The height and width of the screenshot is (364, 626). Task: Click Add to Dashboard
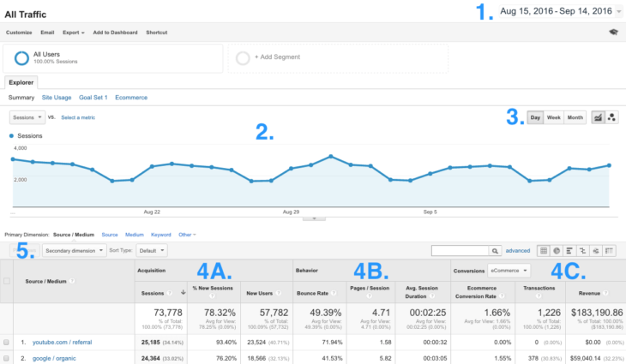click(115, 33)
